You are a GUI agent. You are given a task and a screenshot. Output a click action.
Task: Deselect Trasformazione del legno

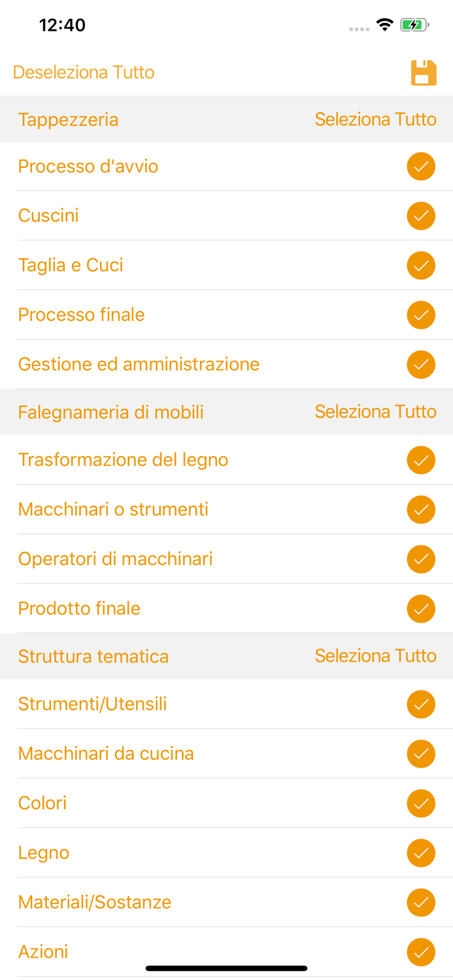tap(422, 460)
